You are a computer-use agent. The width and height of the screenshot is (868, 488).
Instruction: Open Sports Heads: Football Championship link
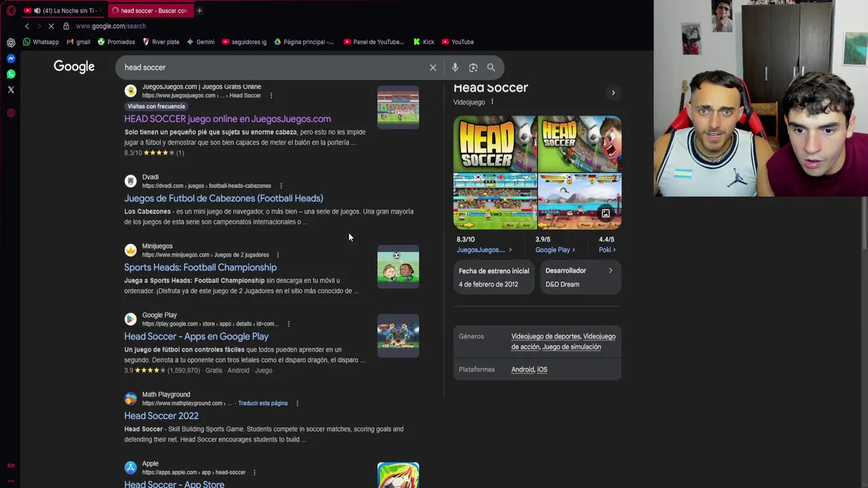200,268
